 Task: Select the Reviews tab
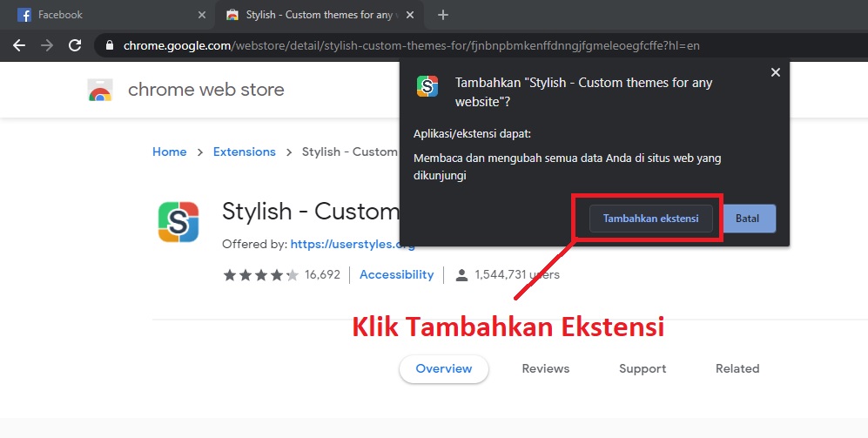click(x=545, y=369)
